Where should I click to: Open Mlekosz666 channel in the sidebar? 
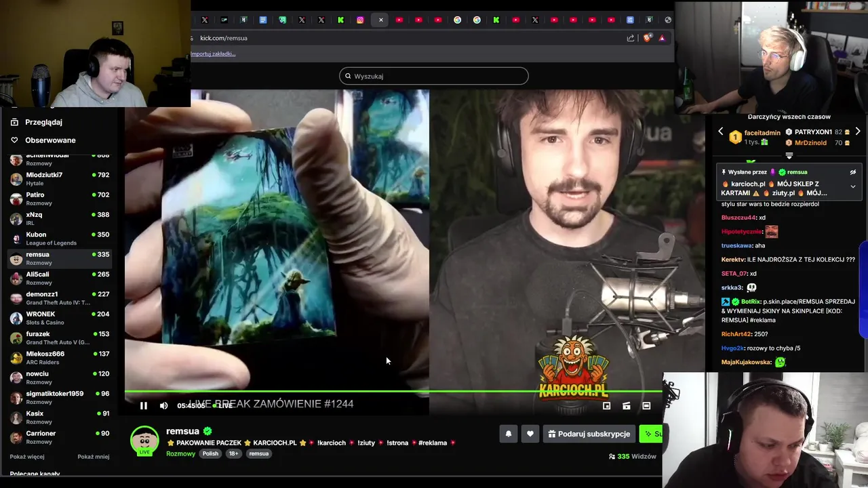pyautogui.click(x=60, y=358)
